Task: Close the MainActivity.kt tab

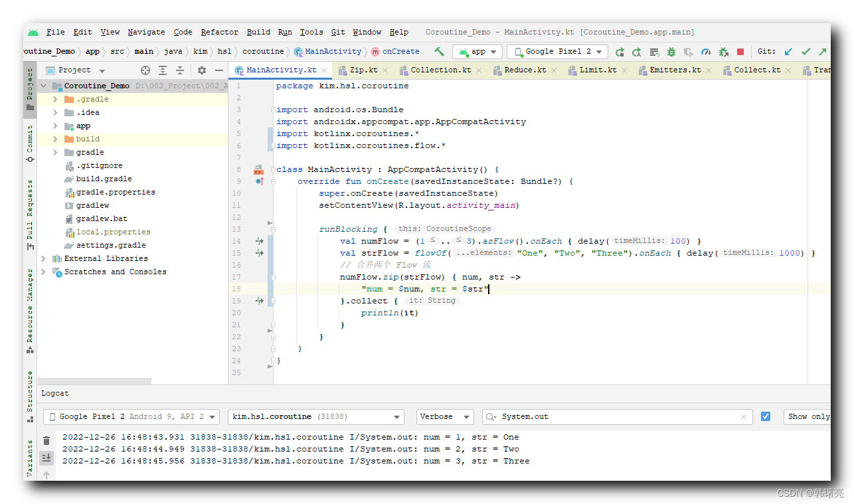Action: pyautogui.click(x=324, y=70)
